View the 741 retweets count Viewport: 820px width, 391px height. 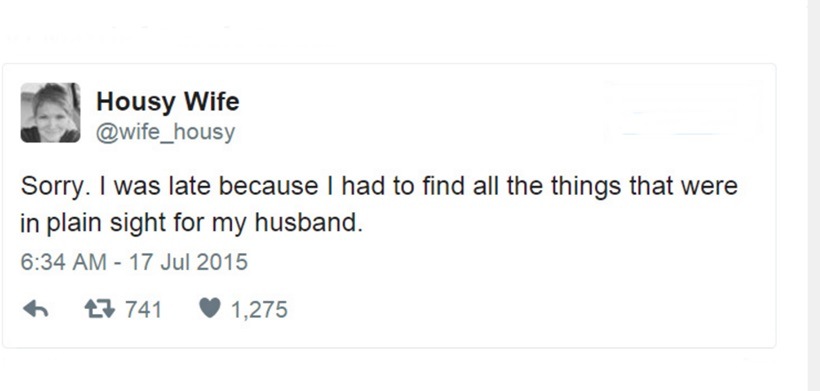(x=143, y=309)
